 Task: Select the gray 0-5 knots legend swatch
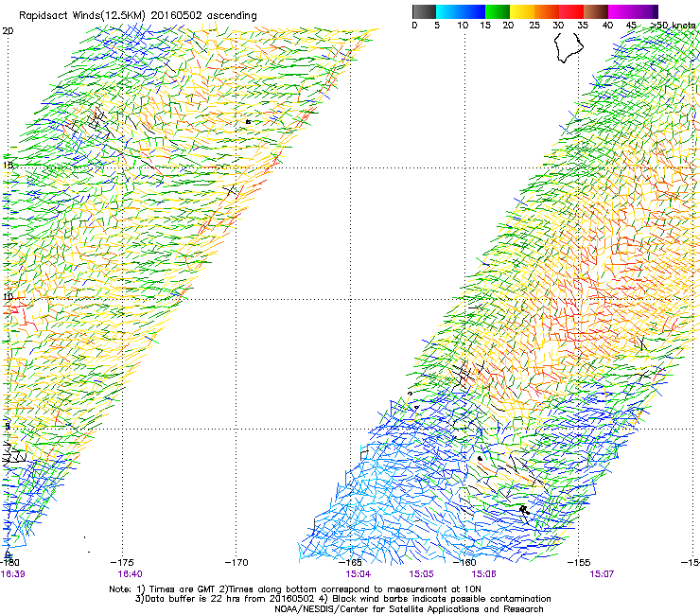point(424,11)
